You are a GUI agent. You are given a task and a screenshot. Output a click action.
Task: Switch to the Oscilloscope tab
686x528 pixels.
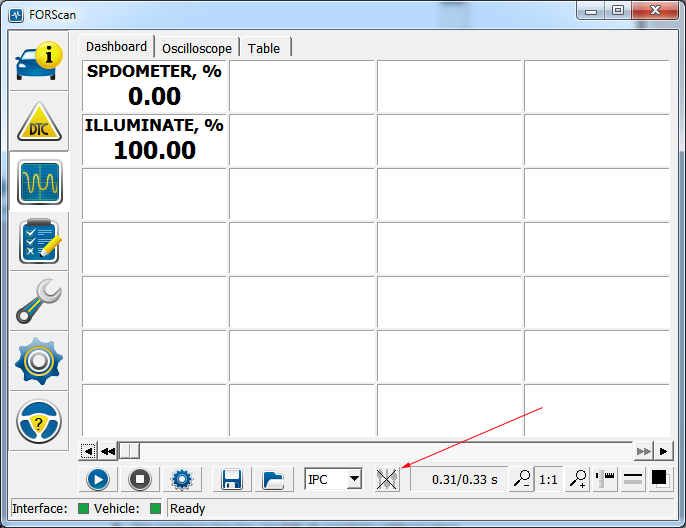click(197, 48)
